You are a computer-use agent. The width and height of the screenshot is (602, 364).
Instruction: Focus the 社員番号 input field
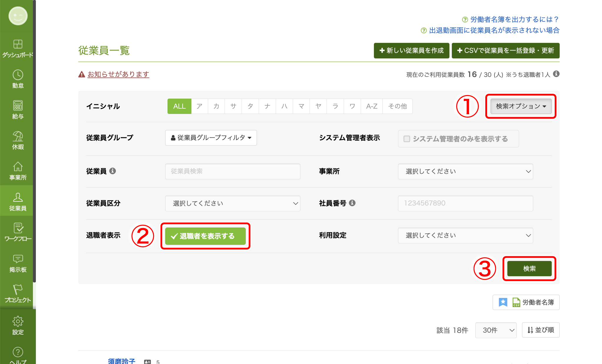[465, 203]
